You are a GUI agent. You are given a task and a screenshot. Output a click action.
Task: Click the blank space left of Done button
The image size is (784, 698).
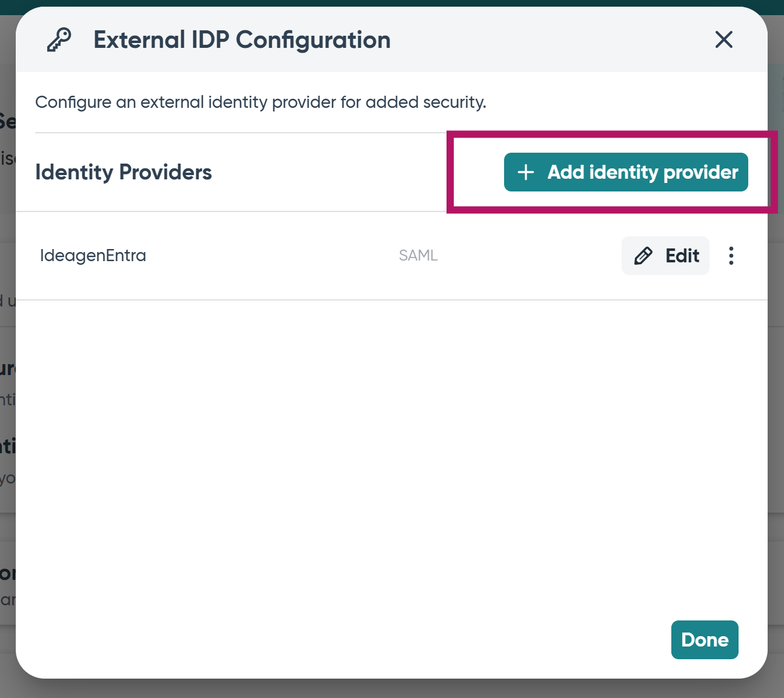[339, 640]
